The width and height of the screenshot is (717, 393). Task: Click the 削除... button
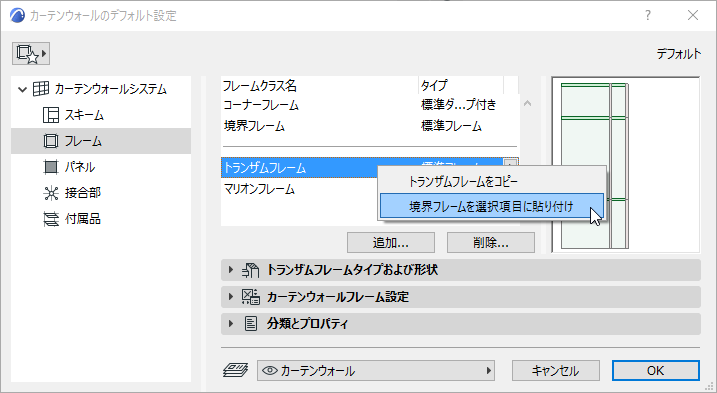[x=491, y=242]
